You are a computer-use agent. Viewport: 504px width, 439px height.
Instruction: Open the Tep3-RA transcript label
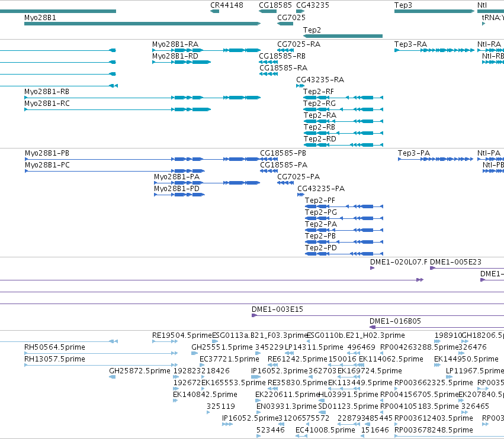pyautogui.click(x=411, y=44)
